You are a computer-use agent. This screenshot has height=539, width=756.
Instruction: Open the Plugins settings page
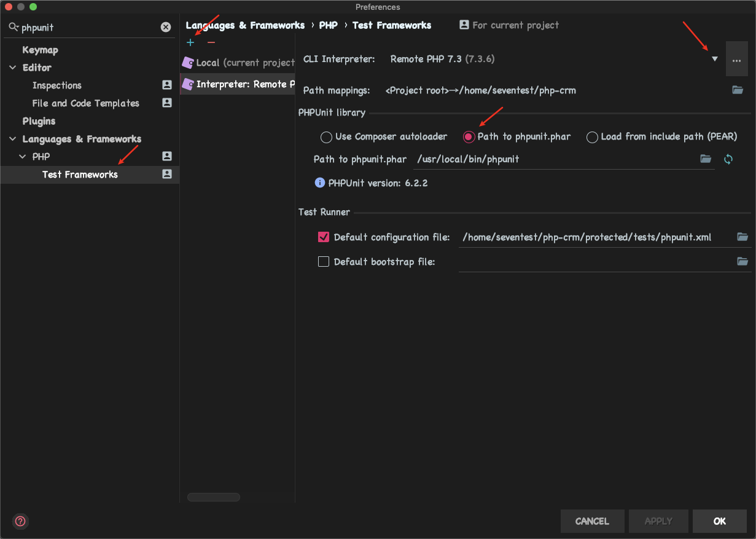(39, 121)
